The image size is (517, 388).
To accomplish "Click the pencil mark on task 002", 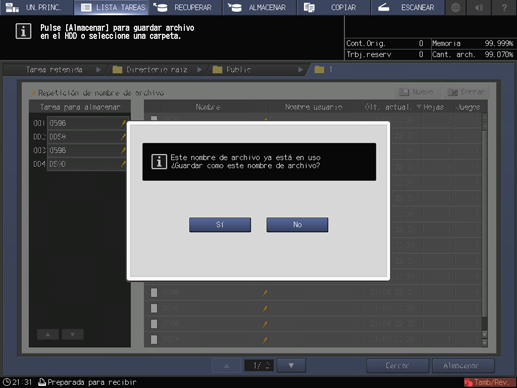I will click(x=123, y=137).
